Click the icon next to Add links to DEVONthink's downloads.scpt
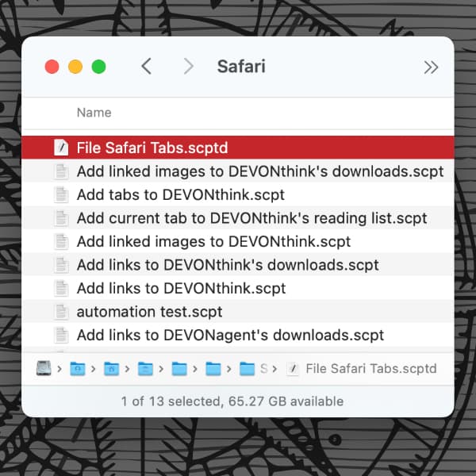476x476 pixels. point(61,265)
